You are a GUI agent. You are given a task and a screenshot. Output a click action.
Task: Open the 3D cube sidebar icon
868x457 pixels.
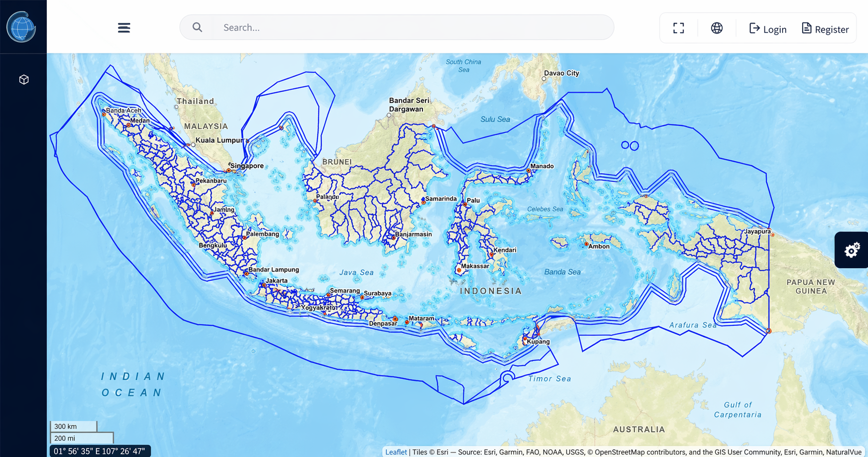(24, 80)
